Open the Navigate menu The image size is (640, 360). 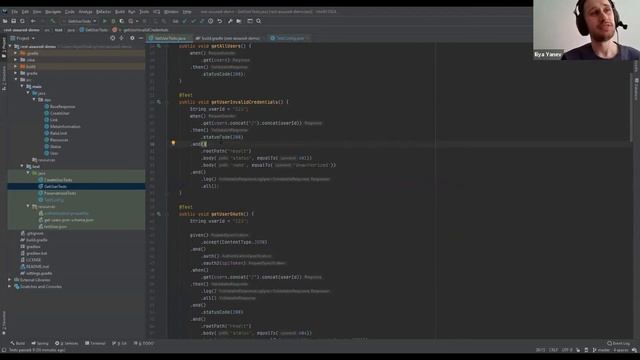(53, 12)
